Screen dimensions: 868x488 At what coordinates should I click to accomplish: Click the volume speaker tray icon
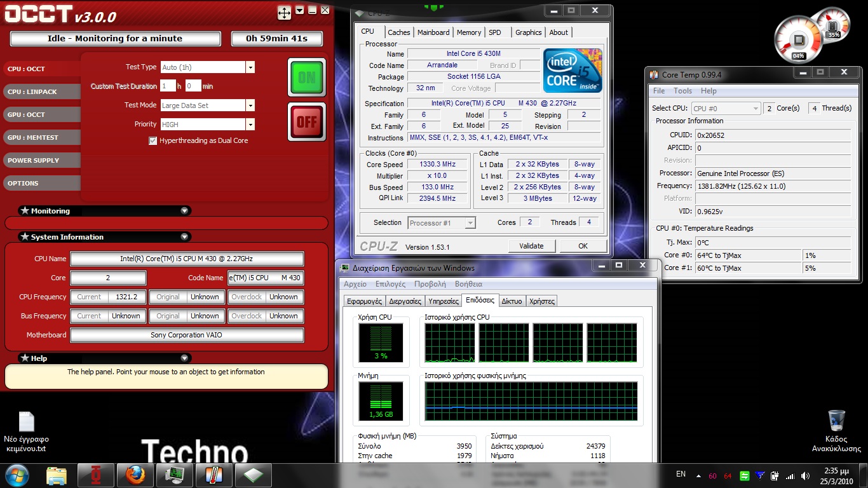805,475
